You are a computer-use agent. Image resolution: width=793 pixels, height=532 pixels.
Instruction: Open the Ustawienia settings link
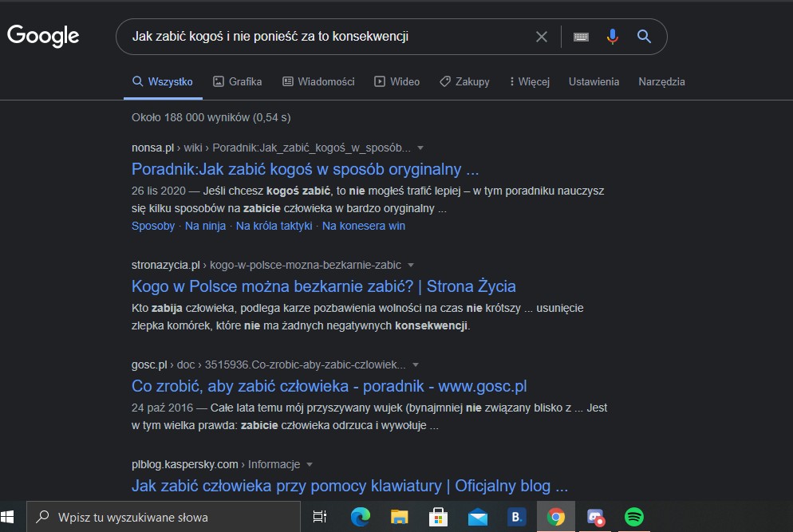(594, 81)
